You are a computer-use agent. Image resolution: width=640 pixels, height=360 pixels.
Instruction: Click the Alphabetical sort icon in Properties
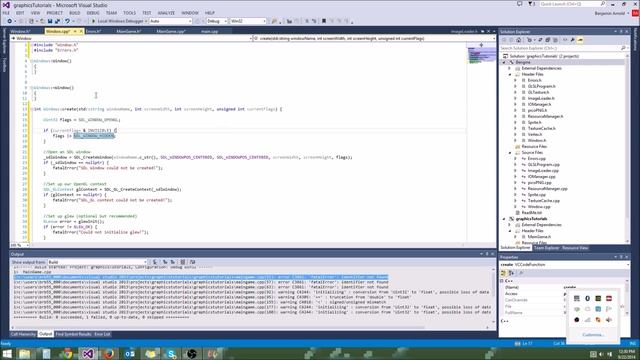point(511,273)
